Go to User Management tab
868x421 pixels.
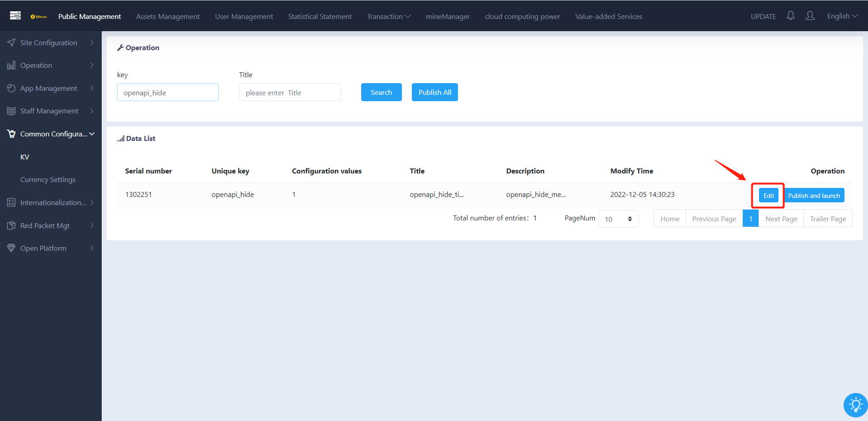click(244, 16)
